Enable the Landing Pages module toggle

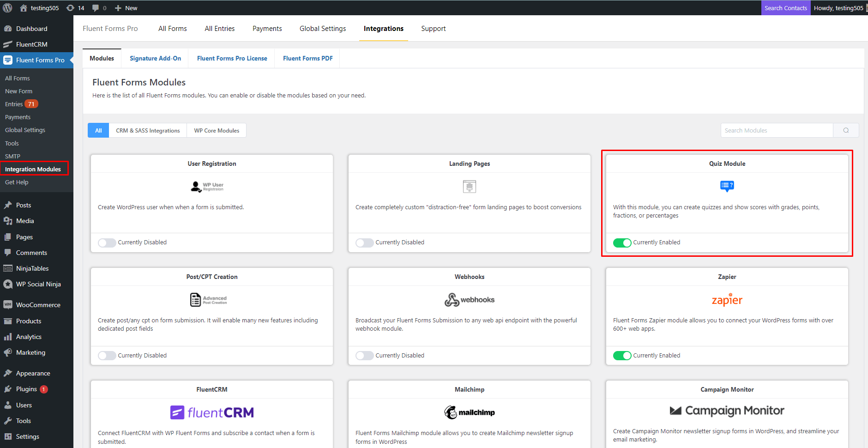coord(365,242)
